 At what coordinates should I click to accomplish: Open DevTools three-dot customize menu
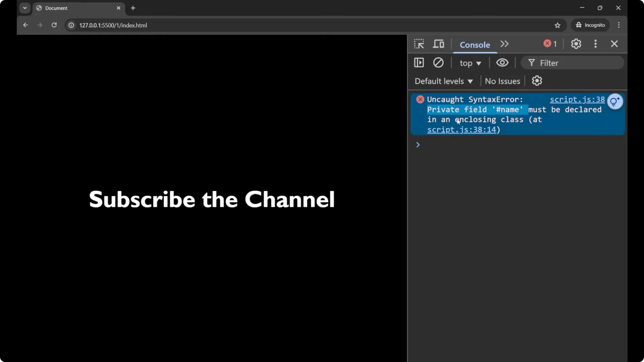(595, 44)
